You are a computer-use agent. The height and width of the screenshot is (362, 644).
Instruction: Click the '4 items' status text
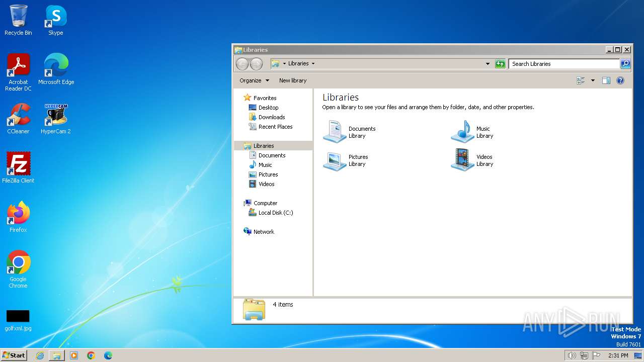coord(283,305)
